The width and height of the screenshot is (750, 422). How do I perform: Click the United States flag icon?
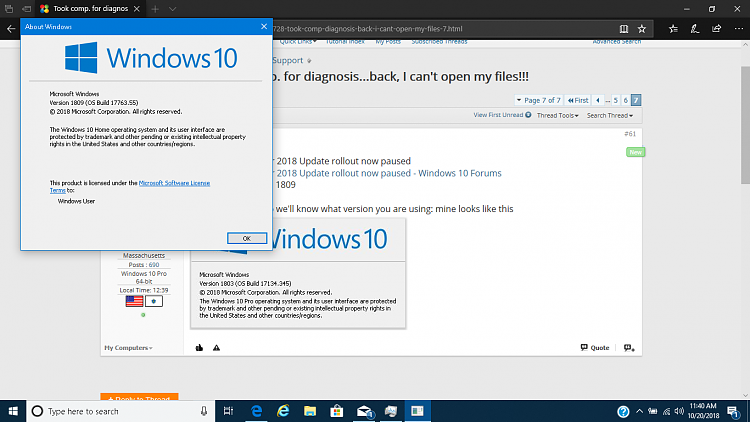(134, 301)
